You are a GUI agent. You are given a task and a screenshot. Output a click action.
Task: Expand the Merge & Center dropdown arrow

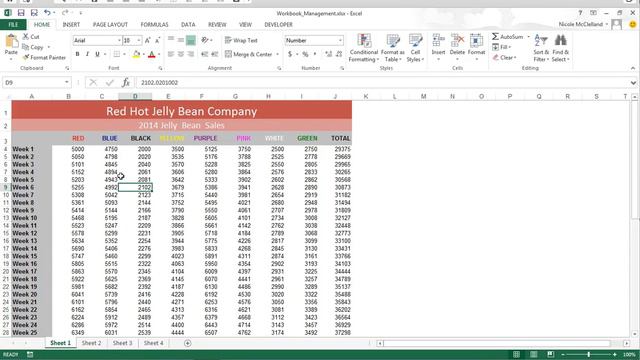[278, 54]
